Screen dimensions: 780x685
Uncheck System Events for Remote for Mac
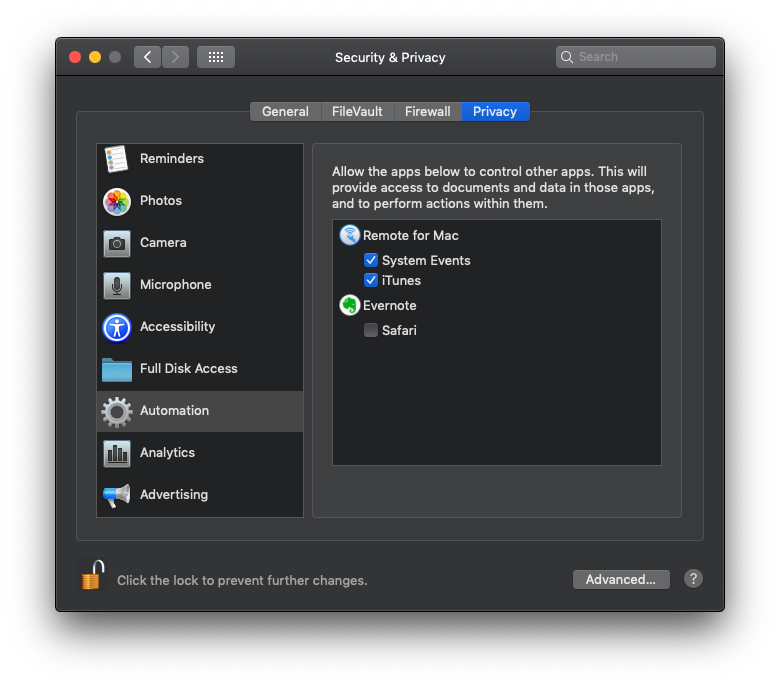(371, 260)
